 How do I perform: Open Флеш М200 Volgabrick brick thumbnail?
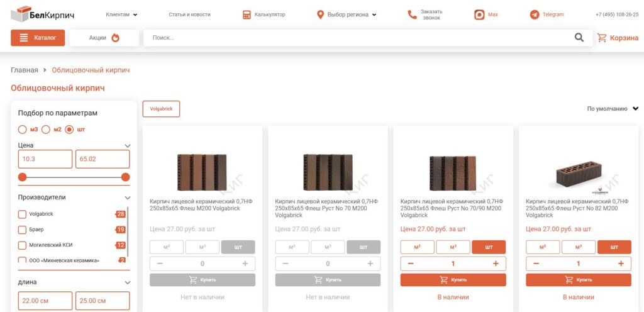click(x=202, y=172)
